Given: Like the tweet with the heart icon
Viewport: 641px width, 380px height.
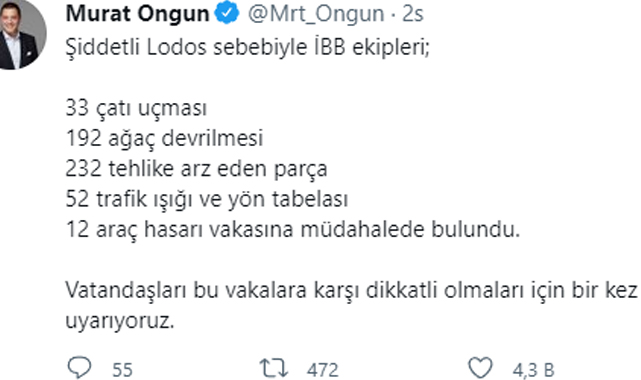Looking at the screenshot, I should [480, 368].
